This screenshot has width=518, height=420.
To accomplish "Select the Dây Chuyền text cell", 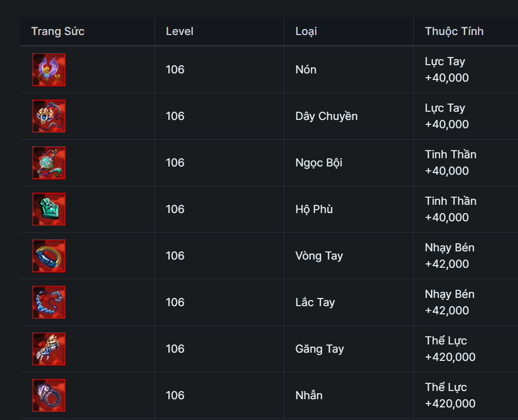I will point(326,116).
